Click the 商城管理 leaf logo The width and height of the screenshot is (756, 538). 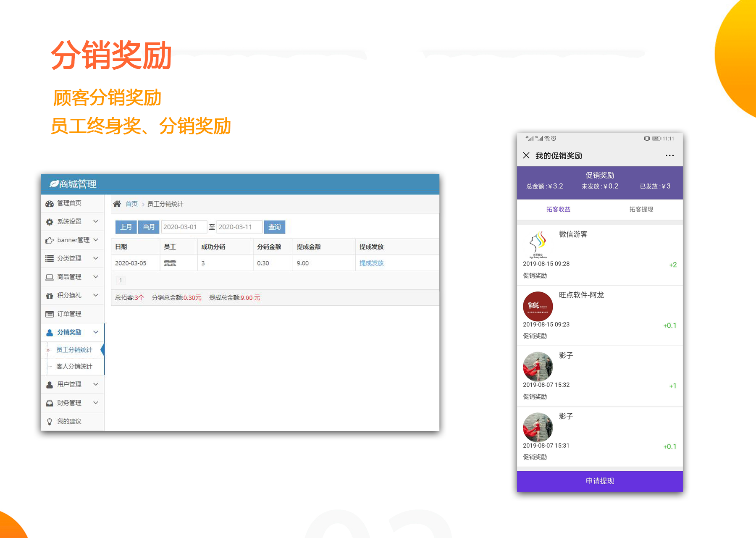click(54, 184)
